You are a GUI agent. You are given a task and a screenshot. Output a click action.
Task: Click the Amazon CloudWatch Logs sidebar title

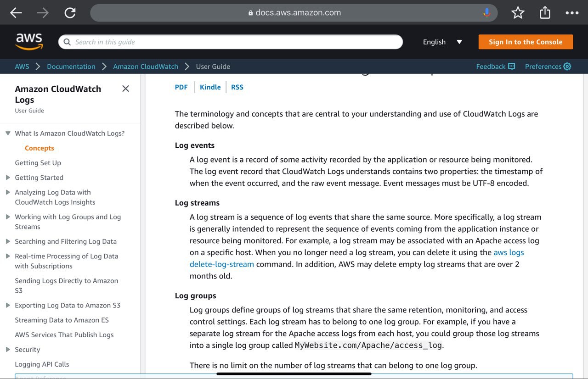tap(58, 94)
